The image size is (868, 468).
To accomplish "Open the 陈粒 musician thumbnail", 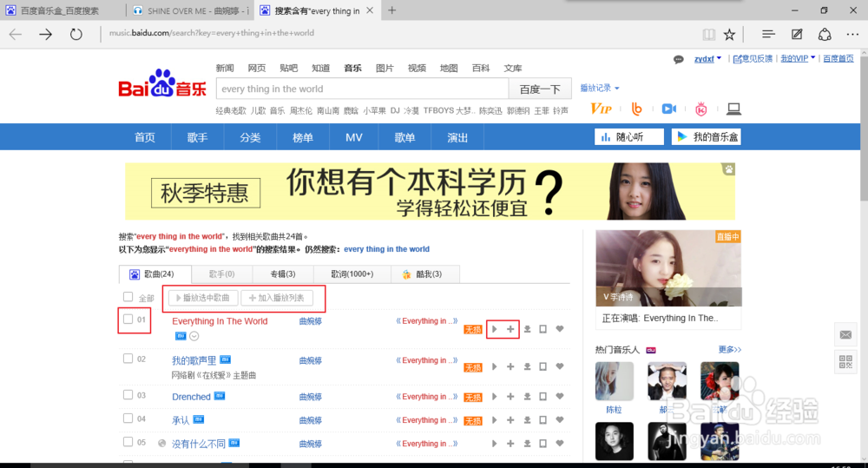I will tap(615, 381).
